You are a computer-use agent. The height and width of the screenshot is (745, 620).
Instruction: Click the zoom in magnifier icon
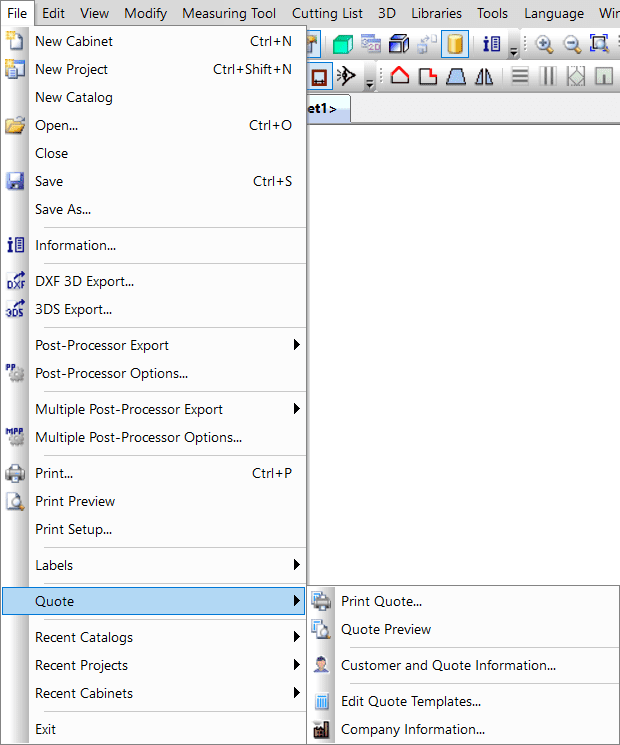[x=544, y=44]
